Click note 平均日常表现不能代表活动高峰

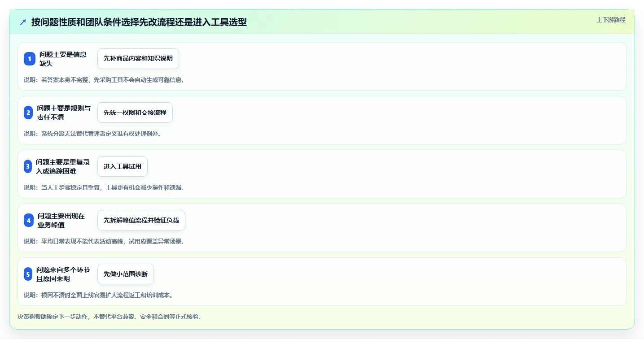pos(82,241)
